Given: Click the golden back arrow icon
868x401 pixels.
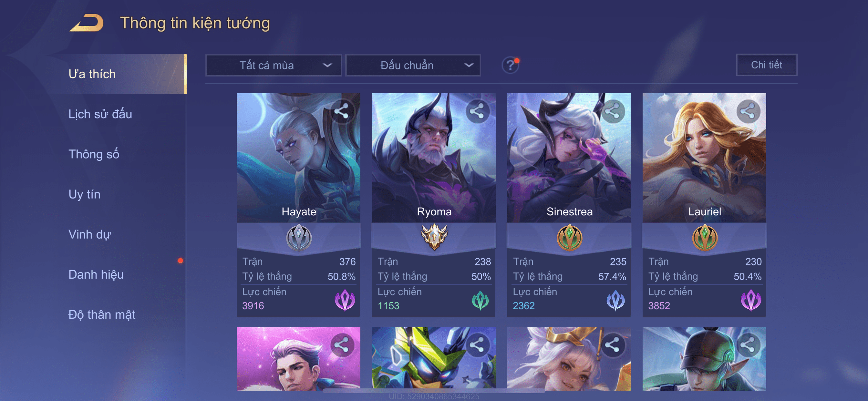Looking at the screenshot, I should pyautogui.click(x=87, y=23).
